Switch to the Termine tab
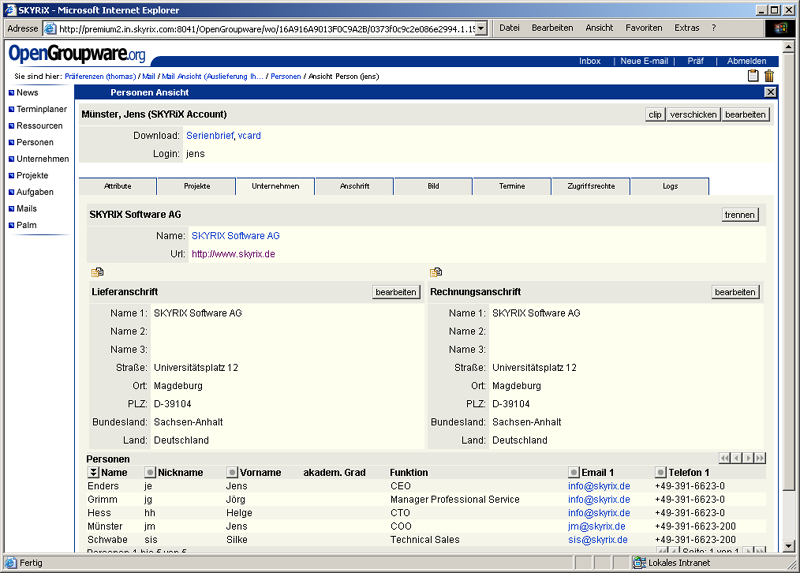This screenshot has width=800, height=573. (x=512, y=186)
